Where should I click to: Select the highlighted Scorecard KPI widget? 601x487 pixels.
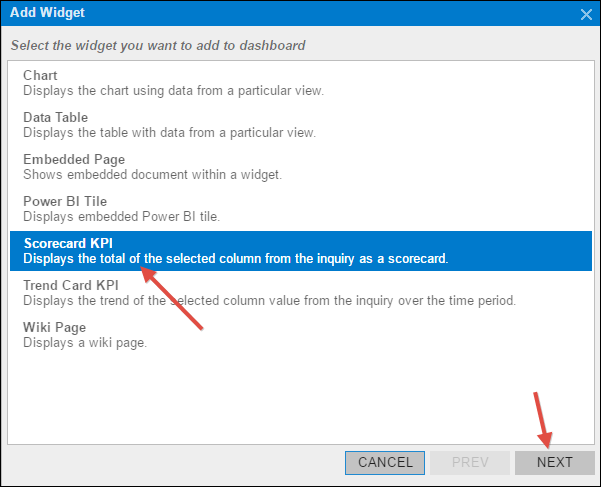(70, 243)
